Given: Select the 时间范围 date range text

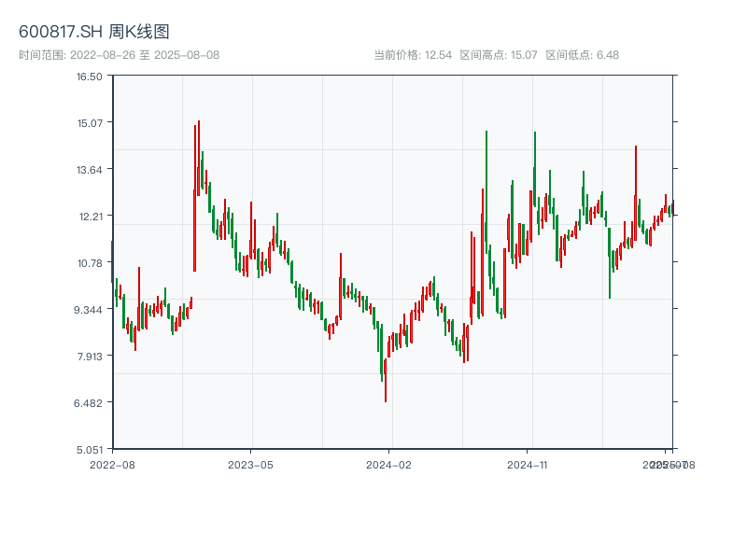Looking at the screenshot, I should [x=119, y=55].
